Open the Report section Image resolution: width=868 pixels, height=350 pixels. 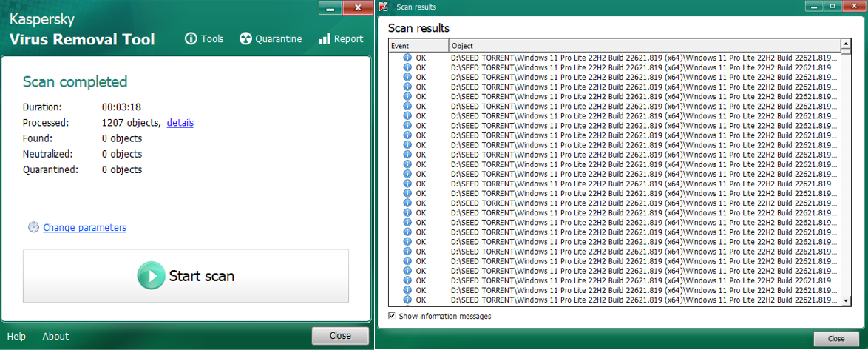click(x=341, y=38)
